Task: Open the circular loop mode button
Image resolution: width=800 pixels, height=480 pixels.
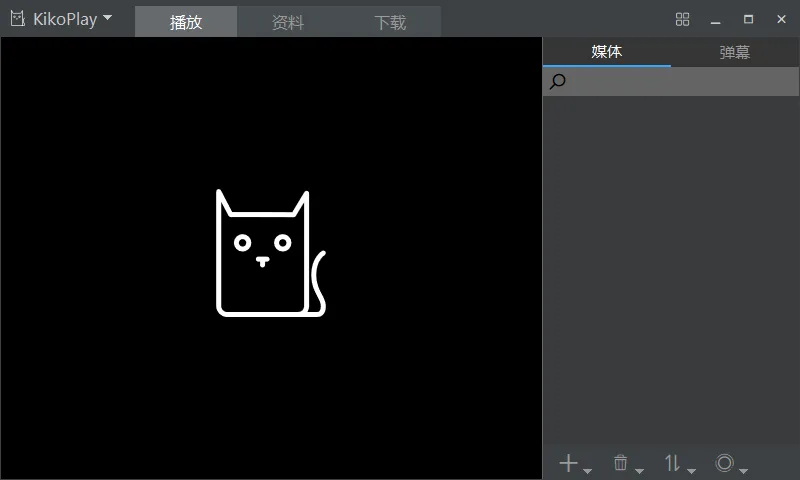Action: coord(729,463)
